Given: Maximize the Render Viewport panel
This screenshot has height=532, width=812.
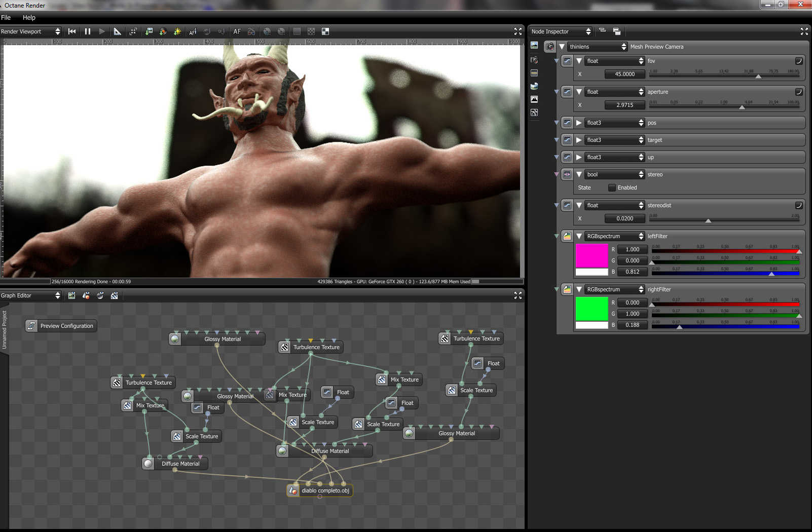Looking at the screenshot, I should [x=518, y=31].
